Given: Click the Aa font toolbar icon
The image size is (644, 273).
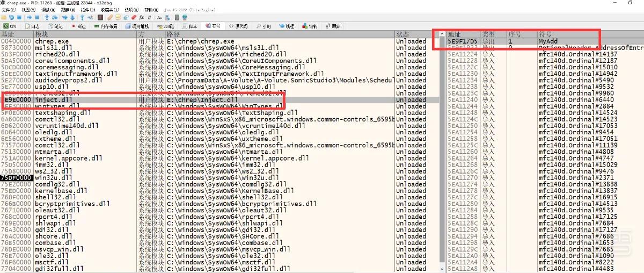Looking at the screenshot, I should [159, 17].
